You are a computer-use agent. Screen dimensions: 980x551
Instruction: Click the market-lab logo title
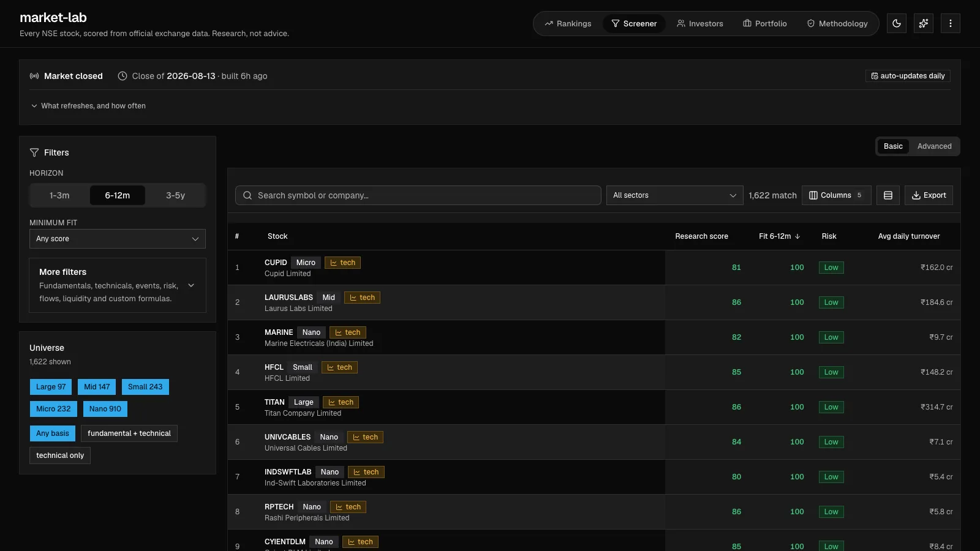pyautogui.click(x=53, y=18)
